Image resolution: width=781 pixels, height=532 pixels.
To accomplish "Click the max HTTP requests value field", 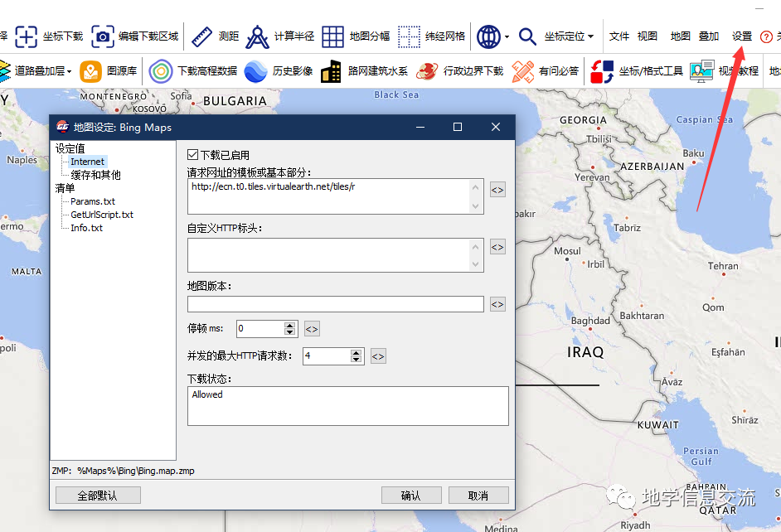I will click(327, 355).
